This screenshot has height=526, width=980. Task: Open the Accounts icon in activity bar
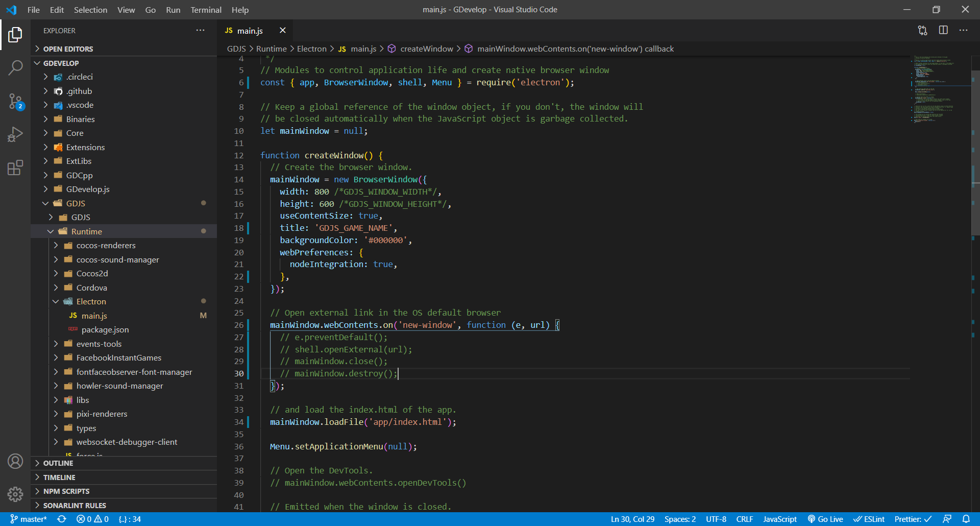[15, 461]
